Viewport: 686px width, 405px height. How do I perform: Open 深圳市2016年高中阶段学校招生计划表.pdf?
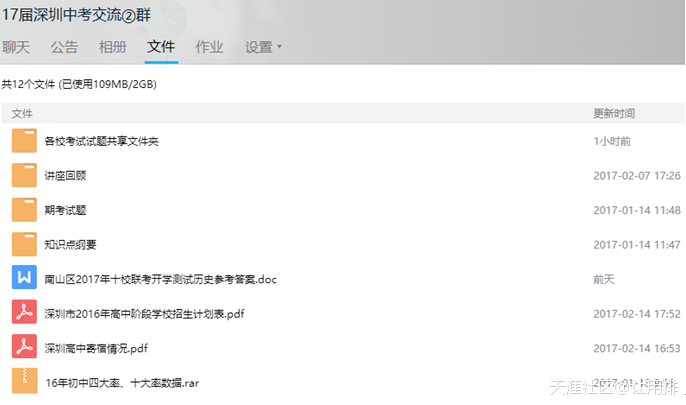(x=144, y=314)
